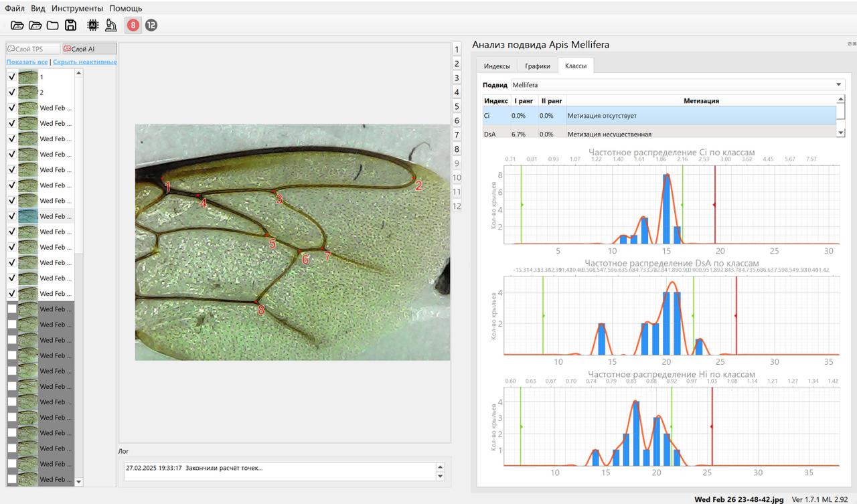Click the plain empty folder toolbar icon
Screen dimensions: 857x504
[52, 25]
